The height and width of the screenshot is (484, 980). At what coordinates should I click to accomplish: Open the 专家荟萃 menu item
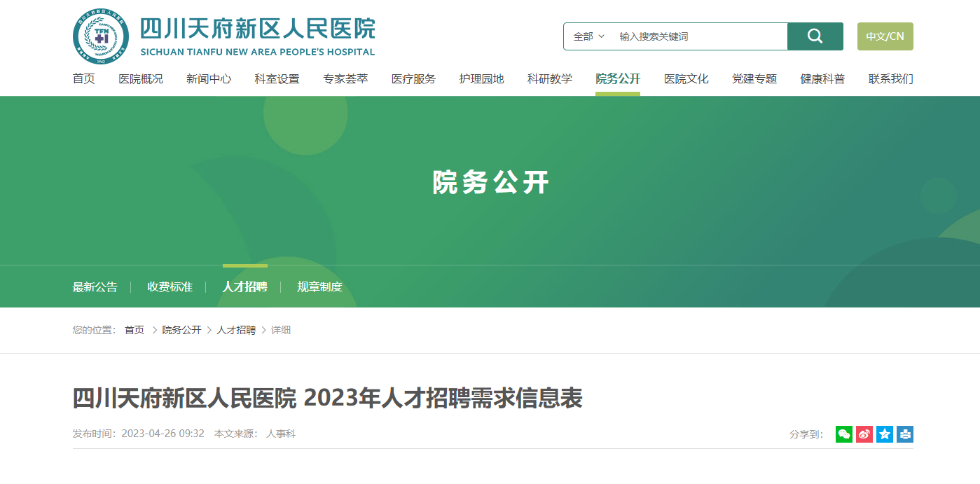pos(345,79)
